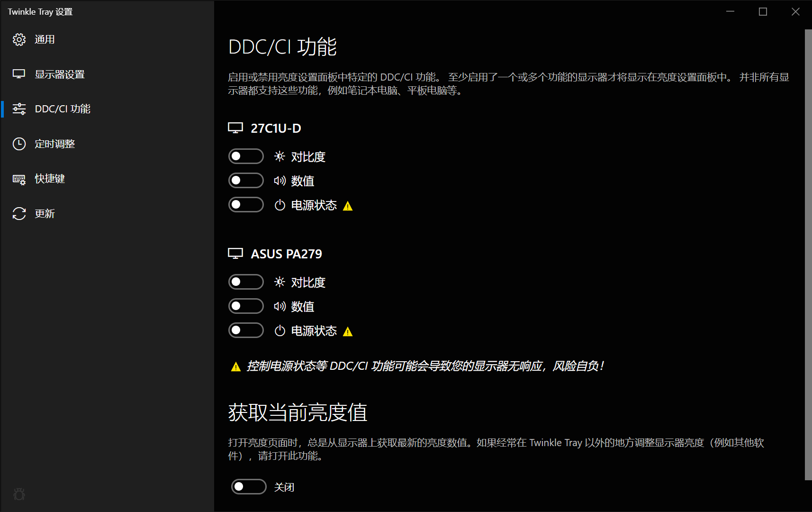Viewport: 812px width, 512px height.
Task: Select DDC/CI 功能 in sidebar
Action: [107, 109]
